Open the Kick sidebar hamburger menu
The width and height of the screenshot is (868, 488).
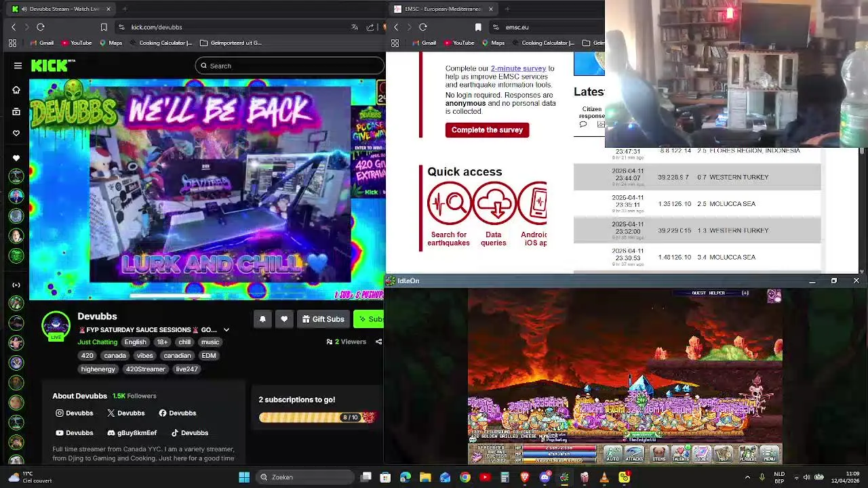coord(18,66)
